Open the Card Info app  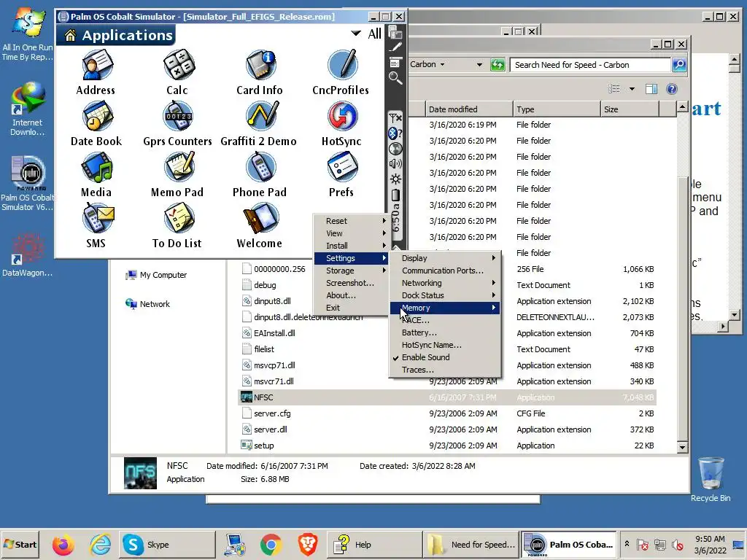[260, 72]
